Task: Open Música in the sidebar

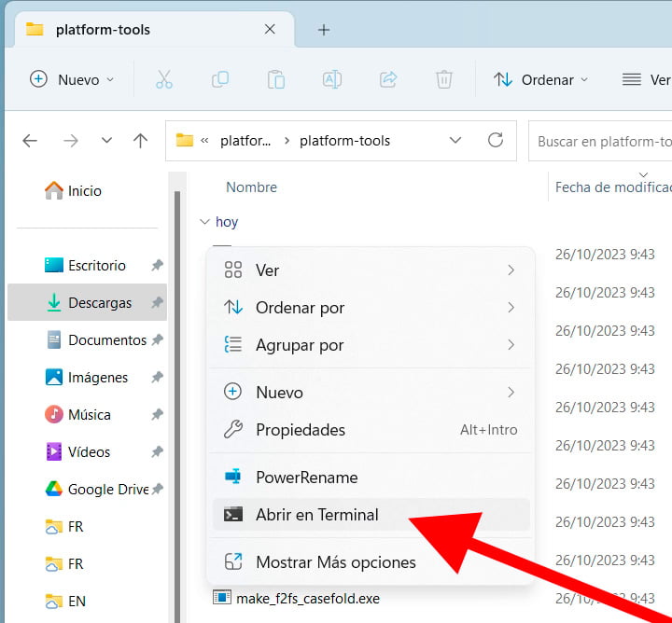Action: tap(77, 414)
